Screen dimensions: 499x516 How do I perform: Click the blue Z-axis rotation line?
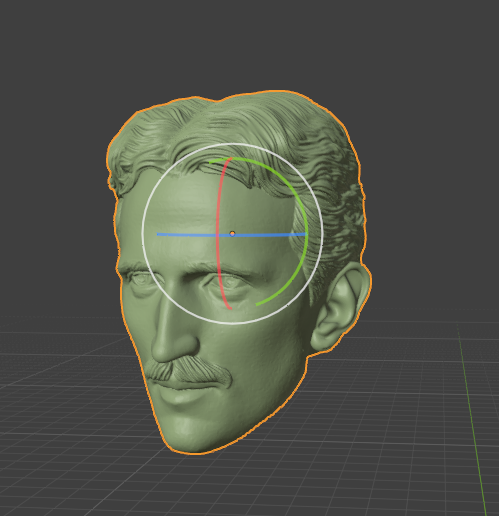pos(231,235)
